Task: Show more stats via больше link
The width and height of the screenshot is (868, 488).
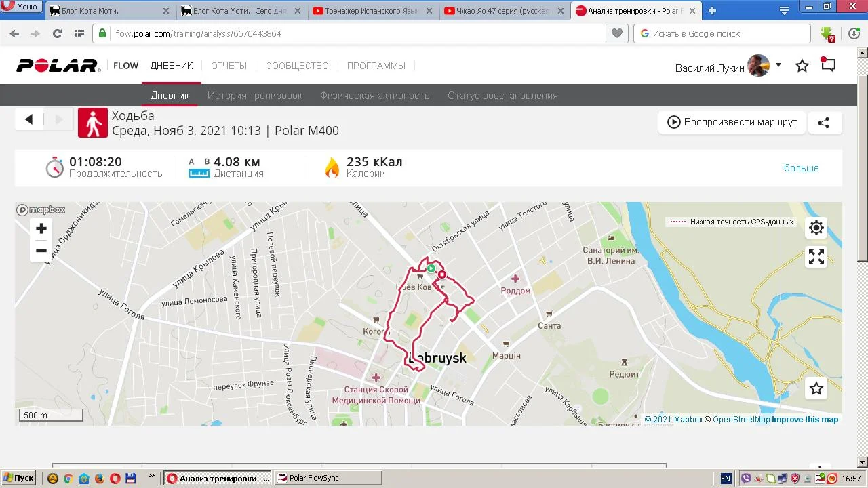Action: (802, 168)
